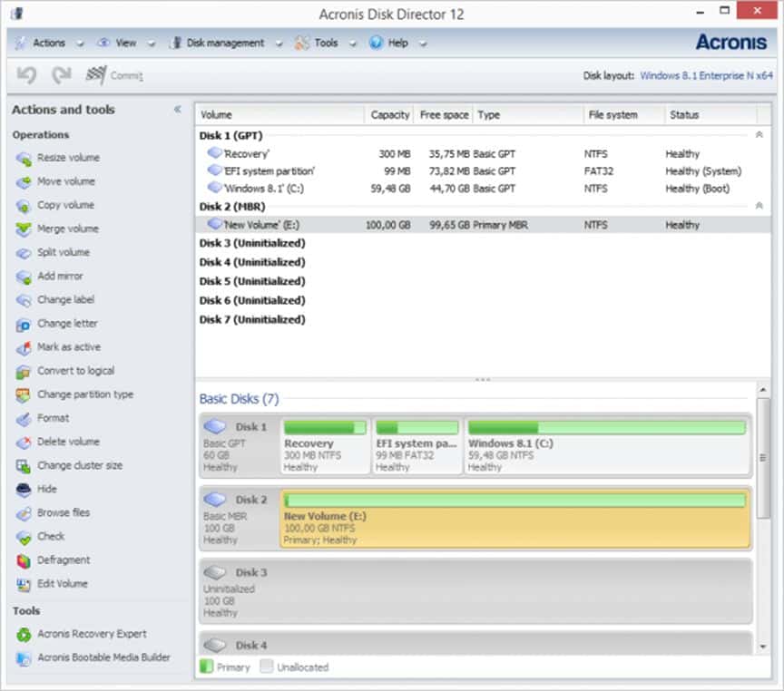
Task: Click the Delete volume icon
Action: 22,442
